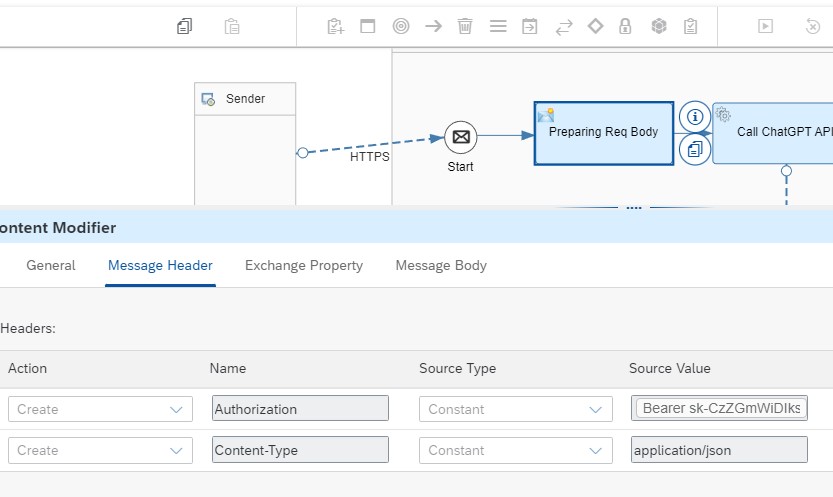Open Source Type dropdown for Content-Type row

(515, 450)
